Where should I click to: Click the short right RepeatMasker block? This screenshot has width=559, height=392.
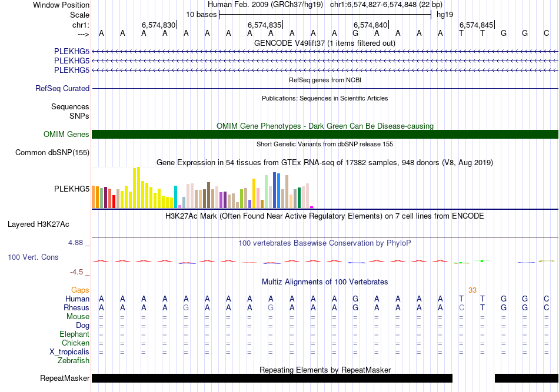[527, 378]
